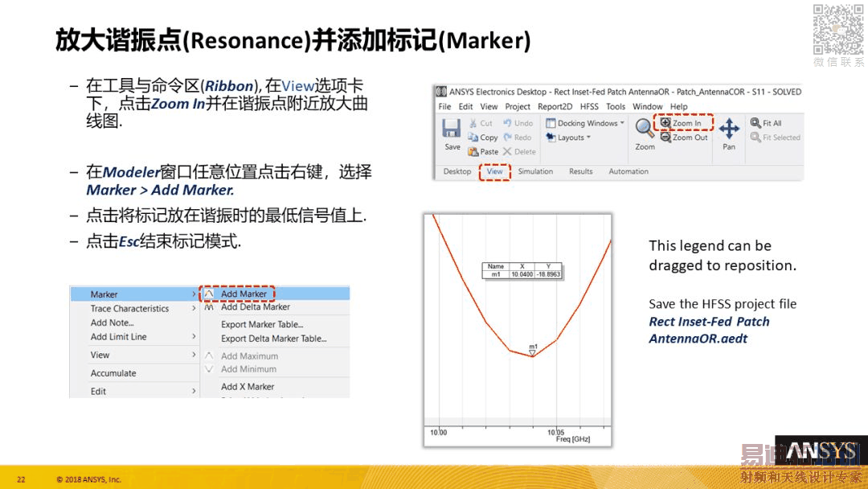Switch to the Simulation ribbon tab
This screenshot has width=868, height=489.
535,171
